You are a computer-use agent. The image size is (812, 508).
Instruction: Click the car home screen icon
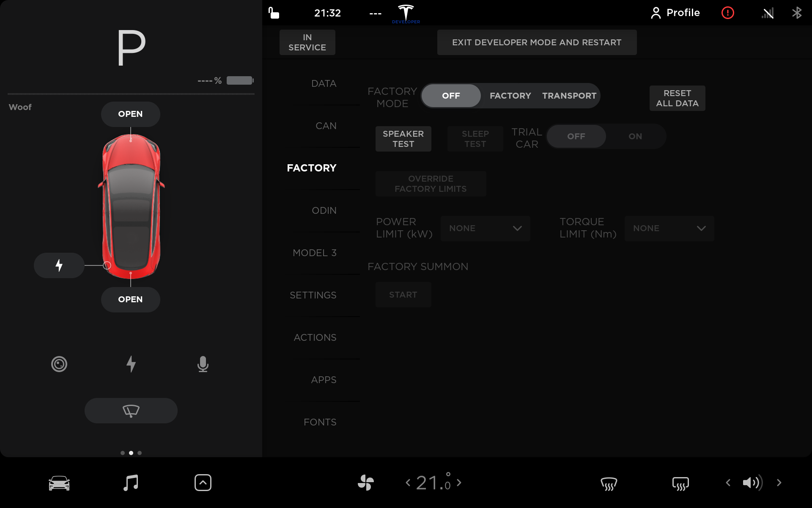click(x=59, y=482)
